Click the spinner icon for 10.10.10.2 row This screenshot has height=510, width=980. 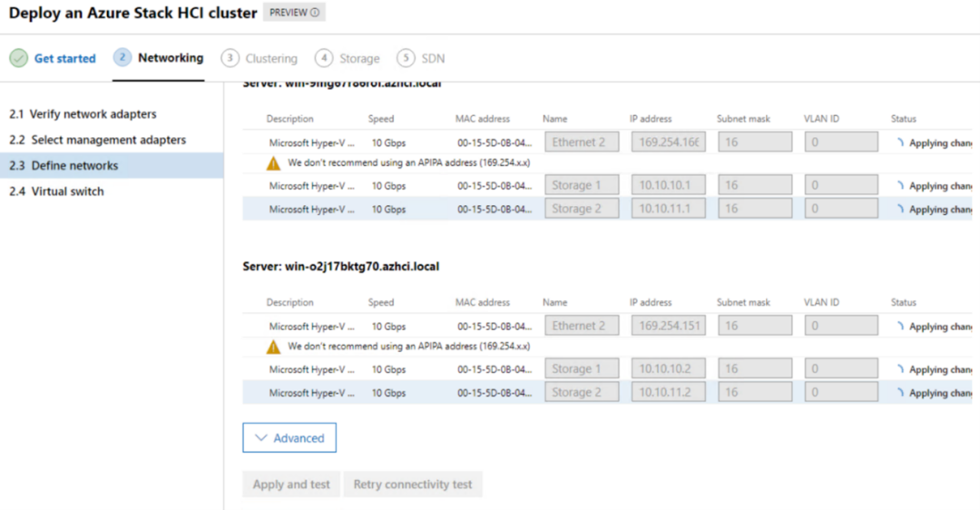pyautogui.click(x=900, y=369)
